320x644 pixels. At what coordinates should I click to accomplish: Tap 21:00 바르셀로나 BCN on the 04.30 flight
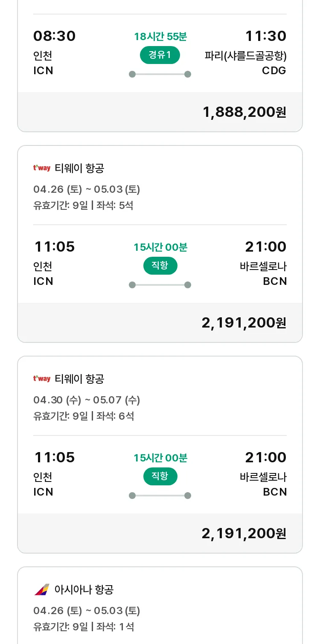coord(263,474)
